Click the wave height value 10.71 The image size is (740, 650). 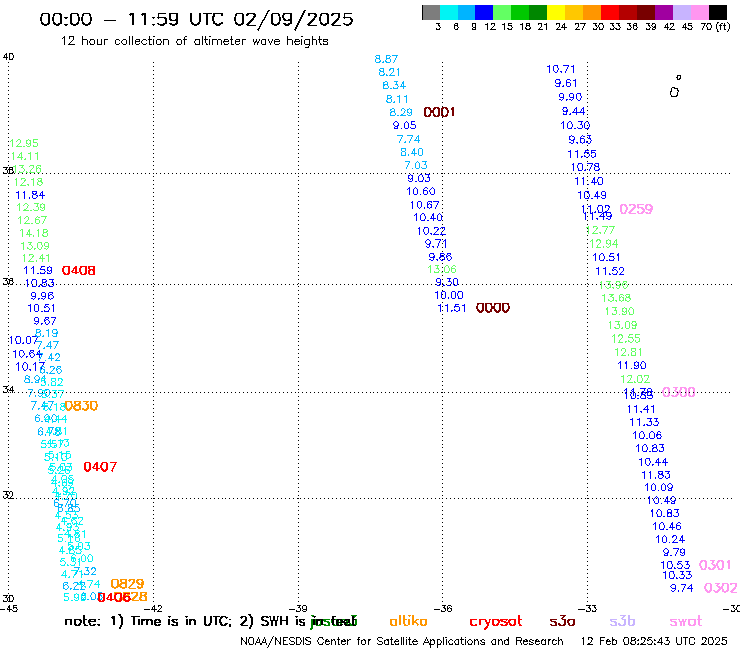pos(561,69)
